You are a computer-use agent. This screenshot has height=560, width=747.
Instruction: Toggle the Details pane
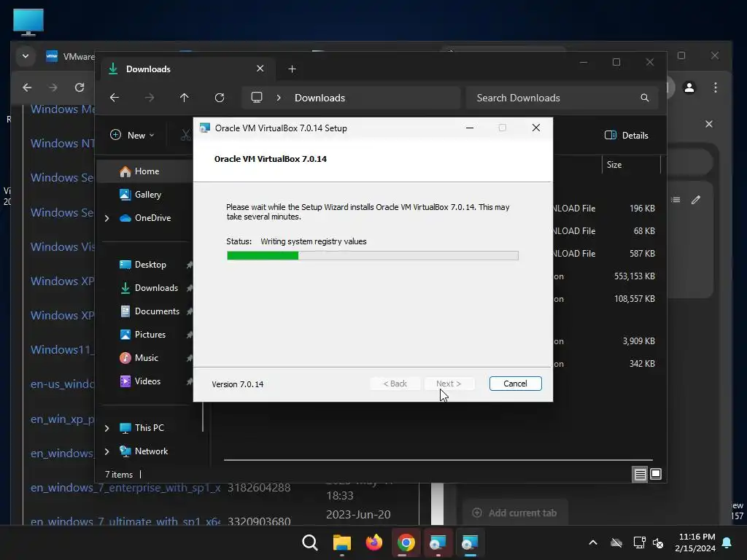pyautogui.click(x=627, y=135)
